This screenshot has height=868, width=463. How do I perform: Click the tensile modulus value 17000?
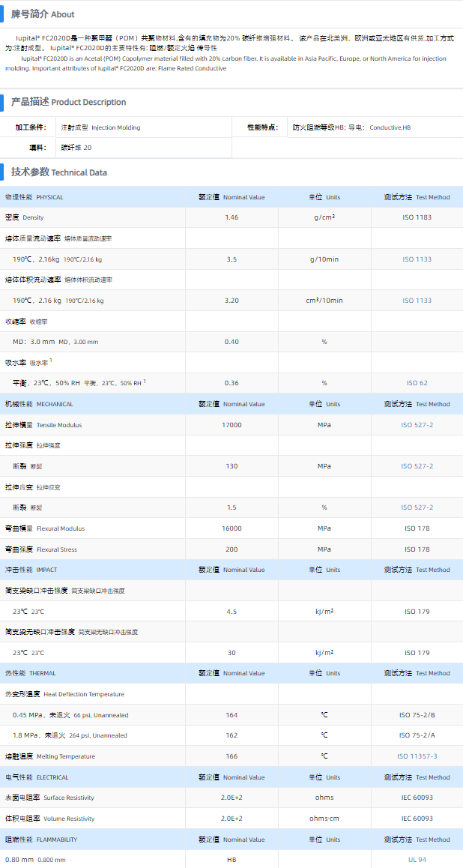[231, 425]
